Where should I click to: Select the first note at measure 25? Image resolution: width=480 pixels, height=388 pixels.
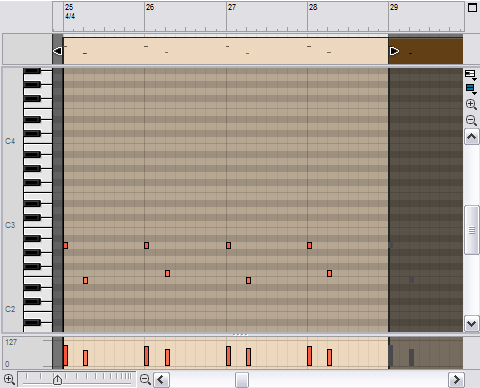pos(66,246)
